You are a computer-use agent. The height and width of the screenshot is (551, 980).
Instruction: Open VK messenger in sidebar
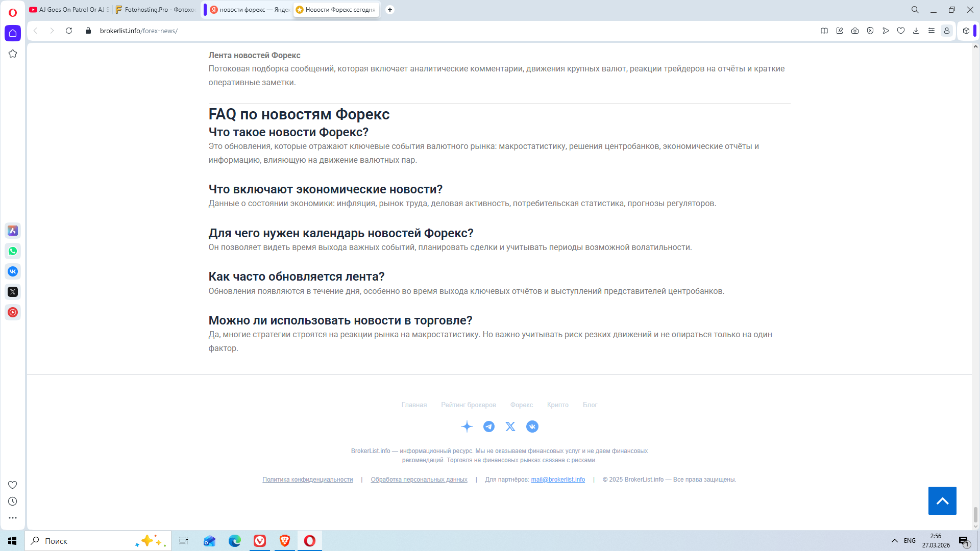[13, 271]
